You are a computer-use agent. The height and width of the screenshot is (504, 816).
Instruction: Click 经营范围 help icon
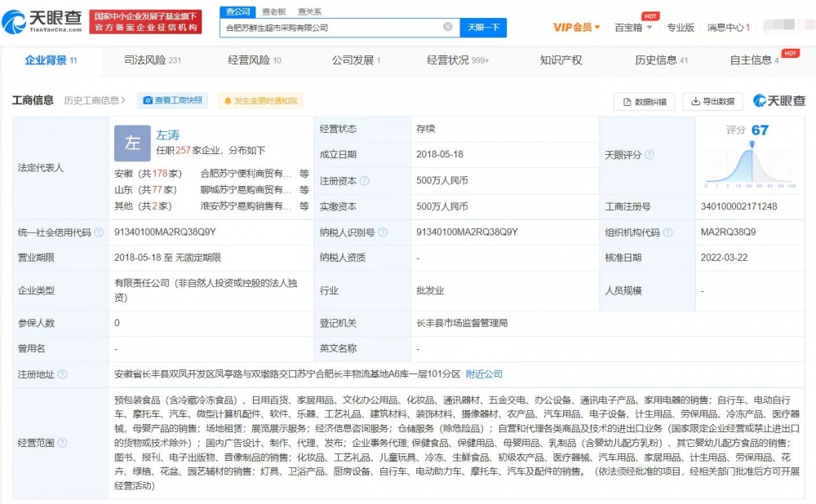[63, 443]
